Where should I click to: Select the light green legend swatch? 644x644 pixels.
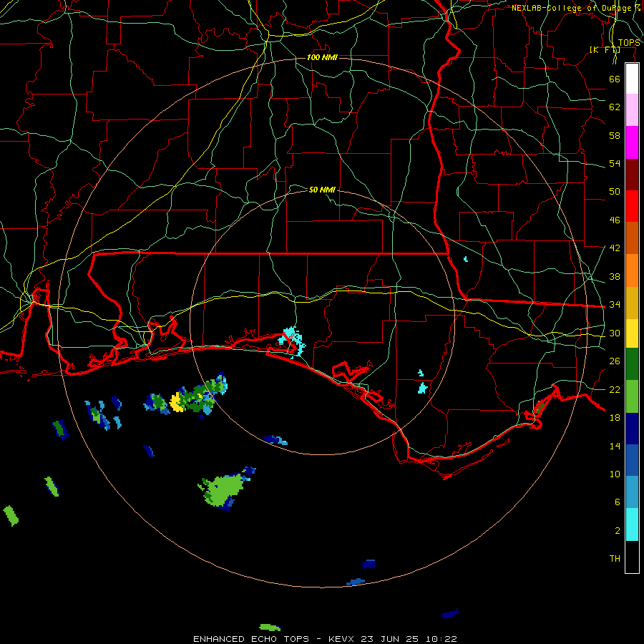(632, 396)
